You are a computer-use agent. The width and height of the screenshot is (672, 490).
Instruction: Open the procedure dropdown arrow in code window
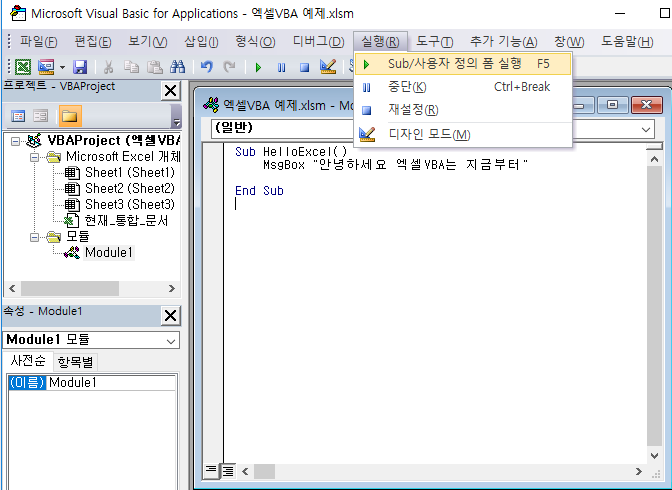(x=646, y=129)
